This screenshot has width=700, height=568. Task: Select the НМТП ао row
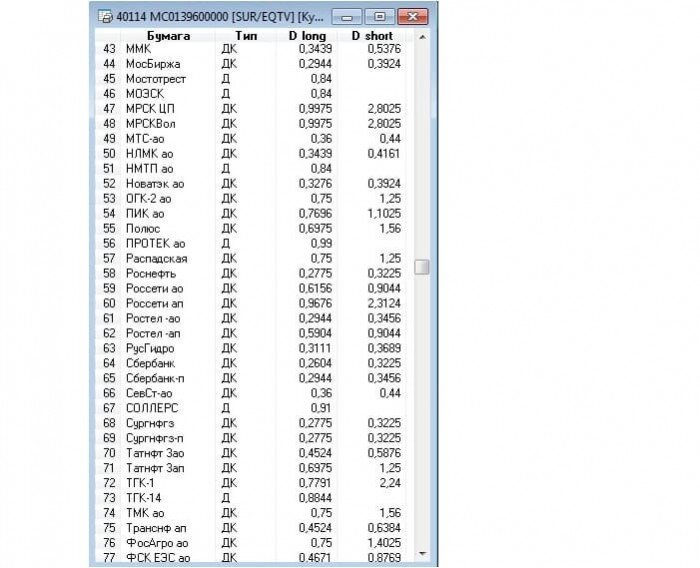coord(251,168)
